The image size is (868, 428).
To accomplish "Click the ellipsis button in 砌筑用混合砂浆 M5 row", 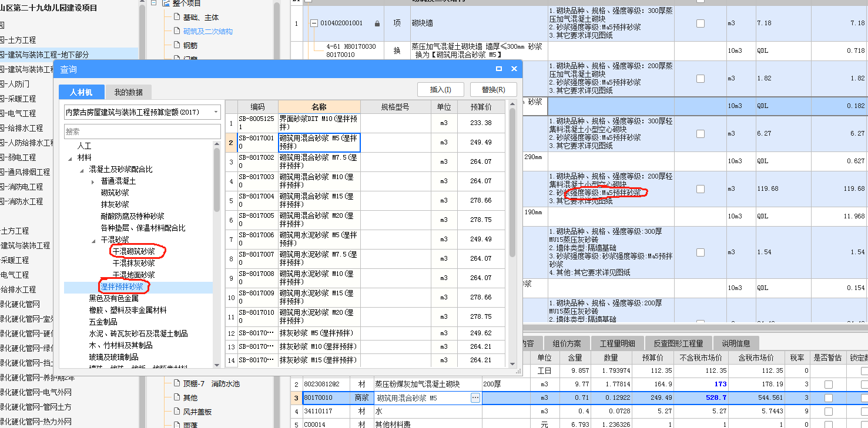I will click(475, 398).
